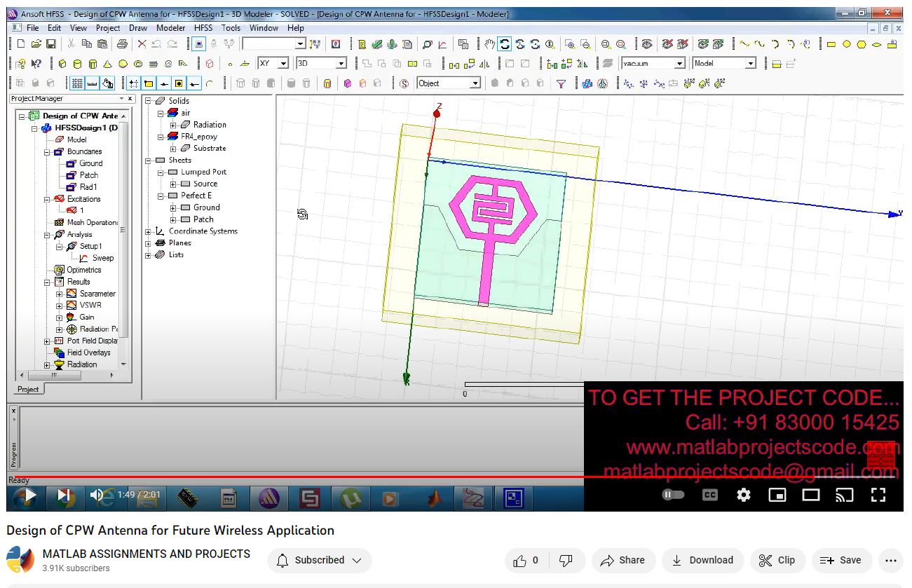
Task: Click the Draw rectangle tool
Action: click(x=831, y=44)
